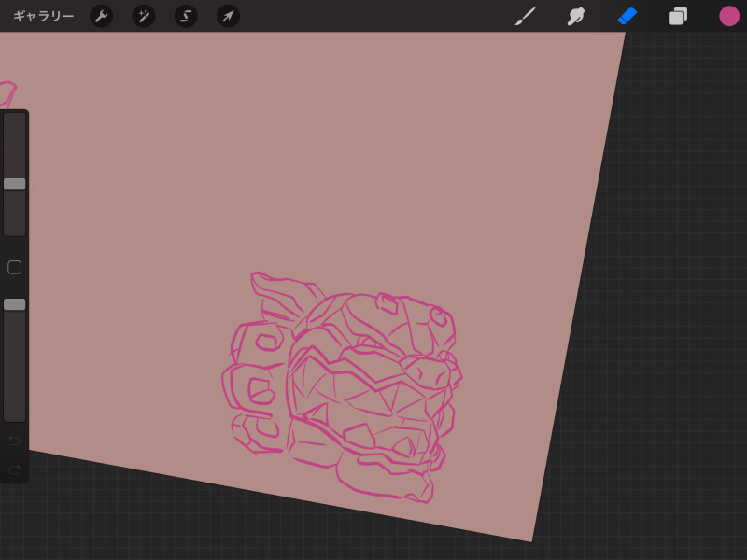Activate the Selection tool
The width and height of the screenshot is (747, 560).
(186, 16)
